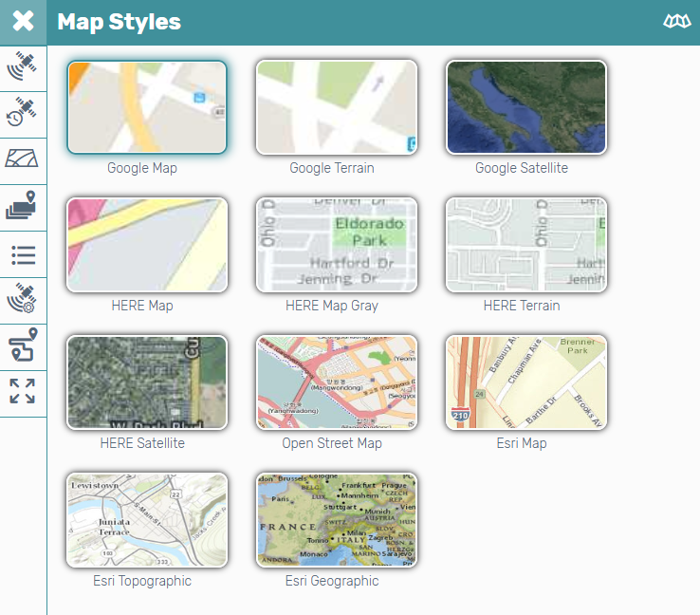Click the "HERE Satellite" label

click(142, 443)
